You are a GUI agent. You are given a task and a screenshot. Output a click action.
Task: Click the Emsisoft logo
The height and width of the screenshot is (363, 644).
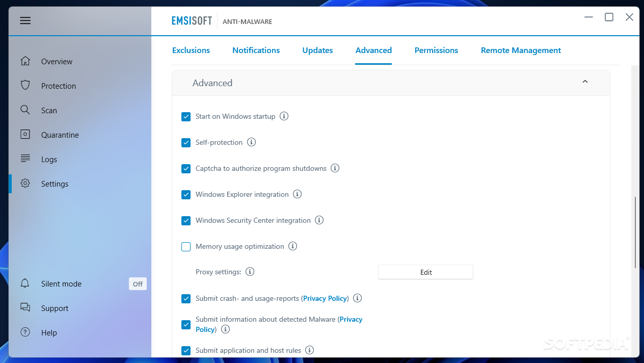[192, 21]
